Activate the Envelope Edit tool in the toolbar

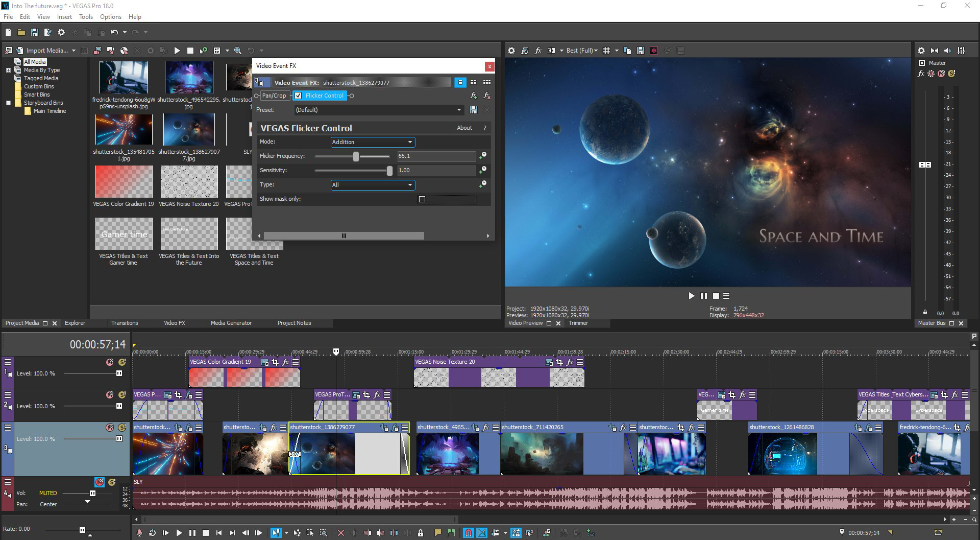pos(297,532)
